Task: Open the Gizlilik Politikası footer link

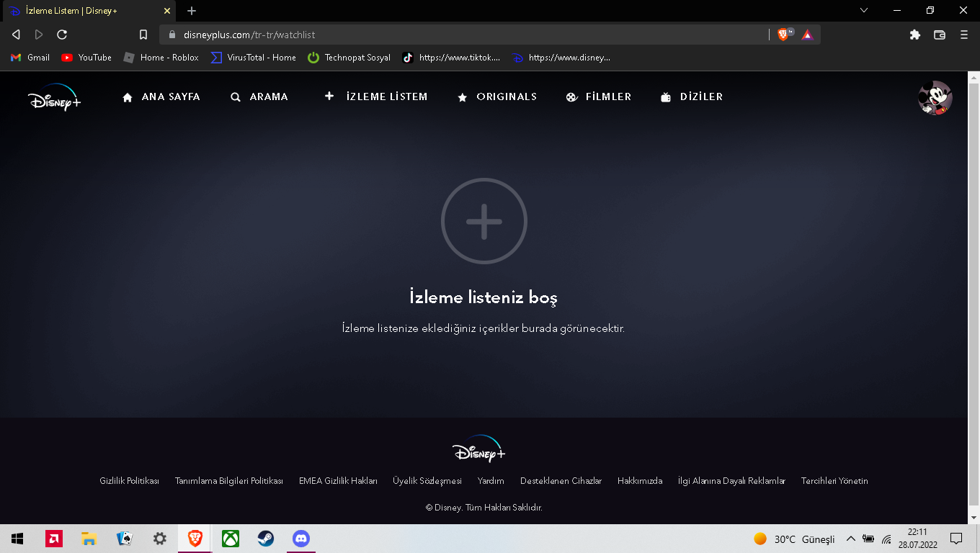Action: pyautogui.click(x=129, y=481)
